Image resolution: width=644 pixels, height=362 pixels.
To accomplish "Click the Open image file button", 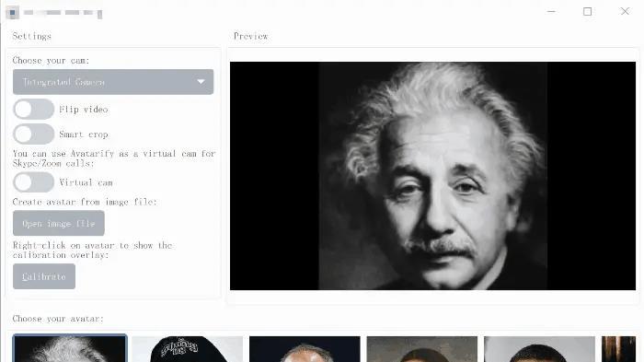I will coord(58,223).
